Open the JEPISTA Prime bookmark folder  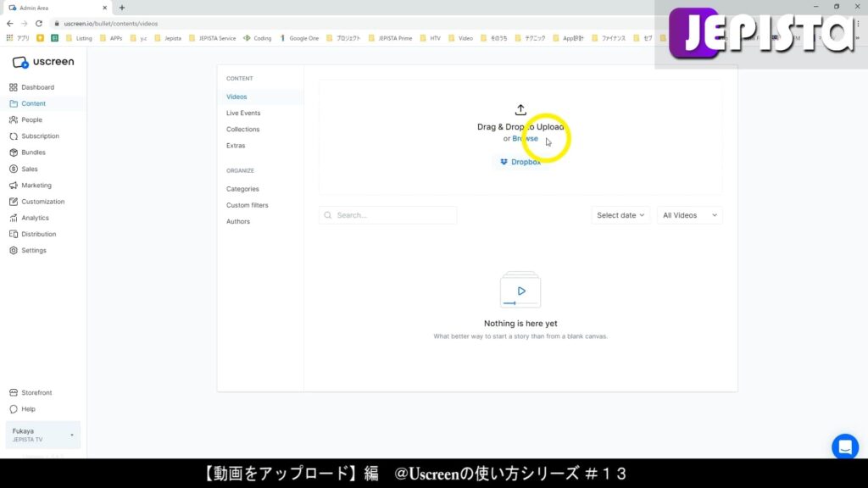coord(390,38)
